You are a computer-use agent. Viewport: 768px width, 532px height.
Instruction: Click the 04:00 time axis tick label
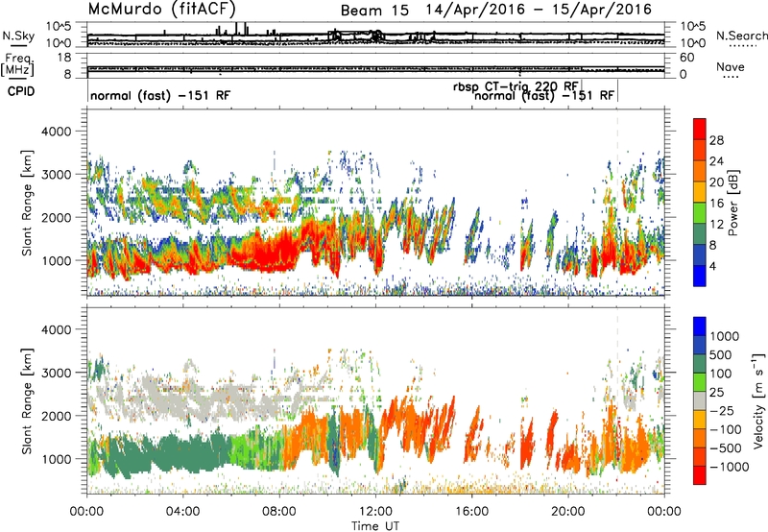(x=183, y=512)
